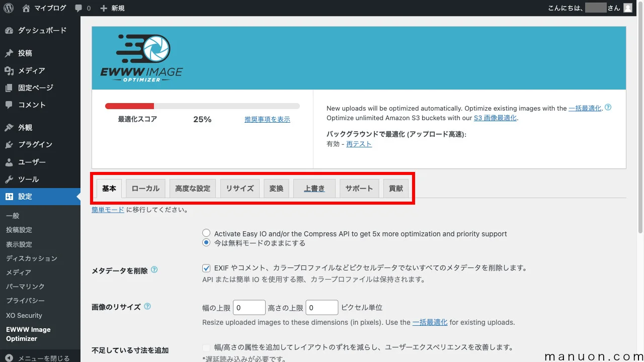Viewport: 644px width, 362px height.
Task: Click the EWWW Image Optimizer logo
Action: point(141,58)
